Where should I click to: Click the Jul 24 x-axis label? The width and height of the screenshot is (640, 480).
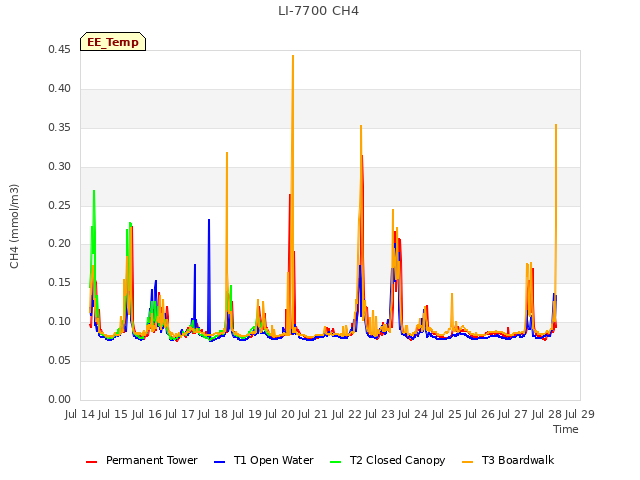tap(413, 414)
